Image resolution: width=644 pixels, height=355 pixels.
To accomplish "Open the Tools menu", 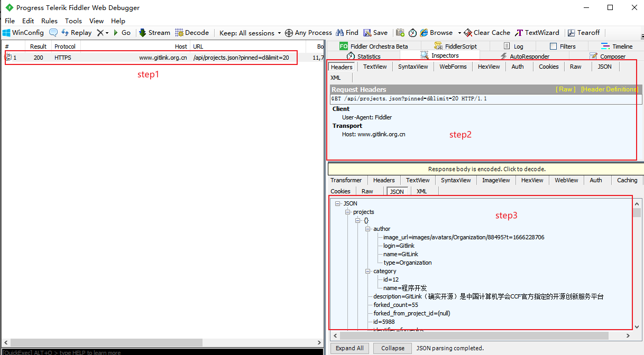I will tap(73, 21).
